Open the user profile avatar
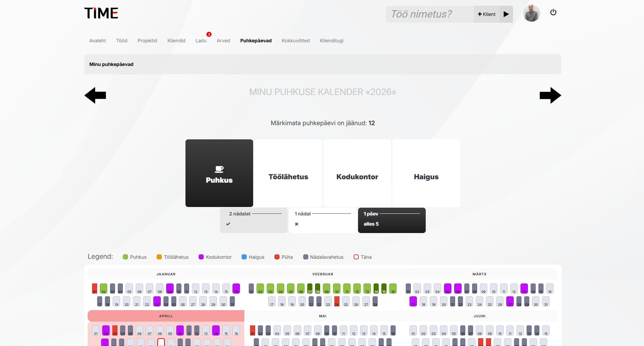This screenshot has width=644, height=346. (531, 14)
